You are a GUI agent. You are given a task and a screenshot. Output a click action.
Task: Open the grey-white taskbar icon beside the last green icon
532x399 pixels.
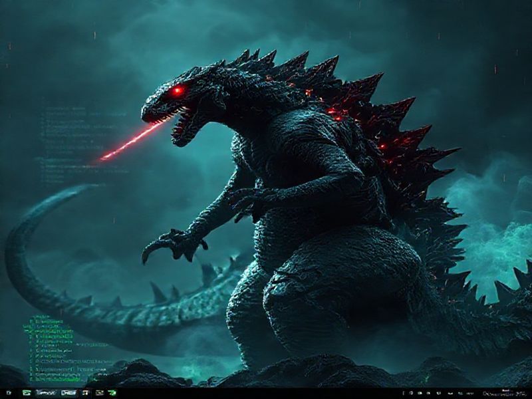pos(100,392)
